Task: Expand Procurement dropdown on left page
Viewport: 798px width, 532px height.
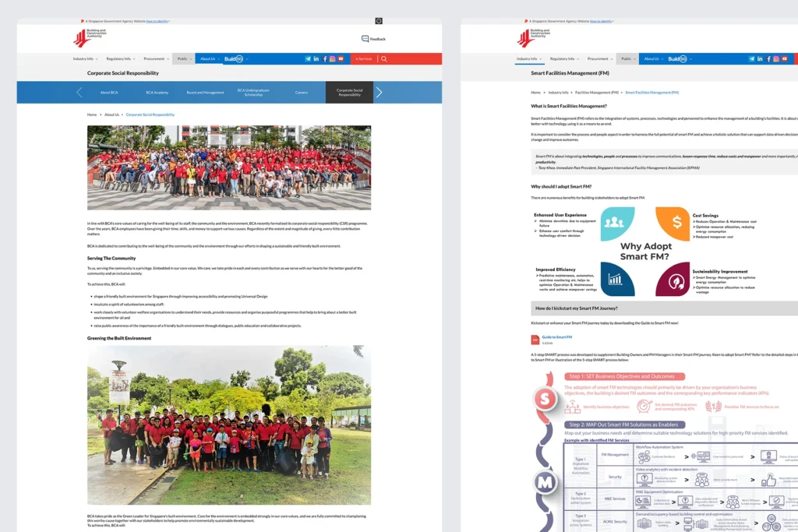Action: pyautogui.click(x=156, y=59)
